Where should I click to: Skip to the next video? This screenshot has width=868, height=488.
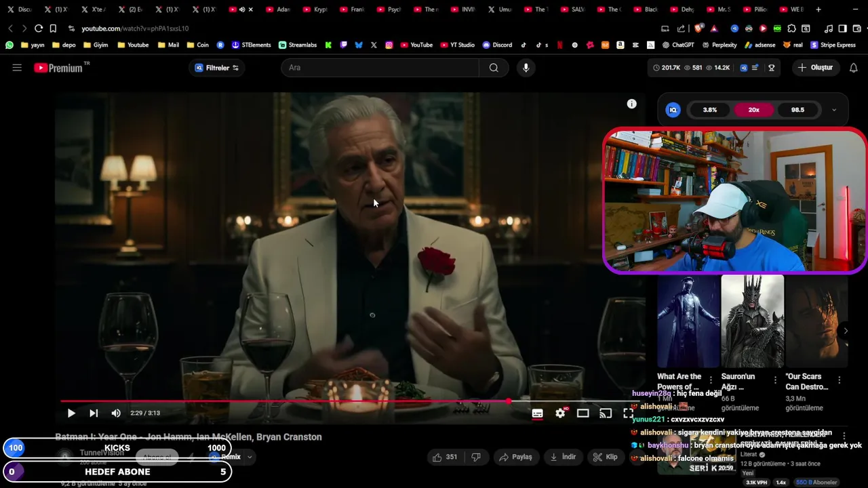coord(94,413)
